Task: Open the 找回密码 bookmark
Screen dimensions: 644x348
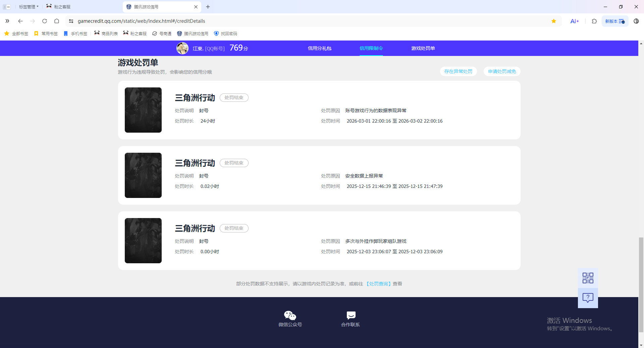Action: click(225, 33)
